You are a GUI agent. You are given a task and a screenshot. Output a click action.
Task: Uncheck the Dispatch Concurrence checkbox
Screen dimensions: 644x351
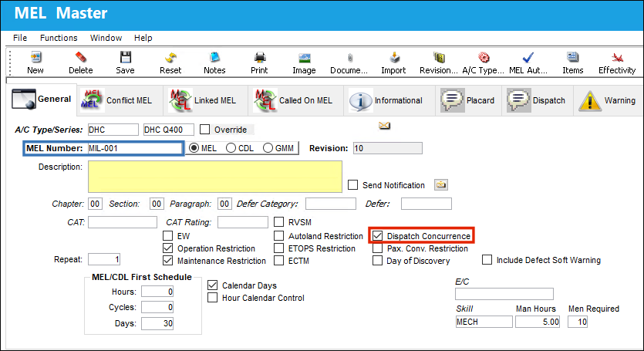[377, 236]
